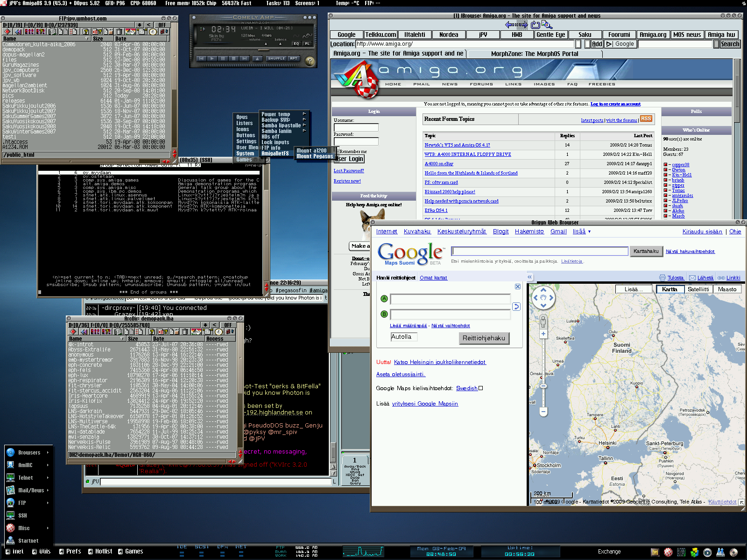
Task: Switch map view to Satelliitti
Action: pos(698,289)
